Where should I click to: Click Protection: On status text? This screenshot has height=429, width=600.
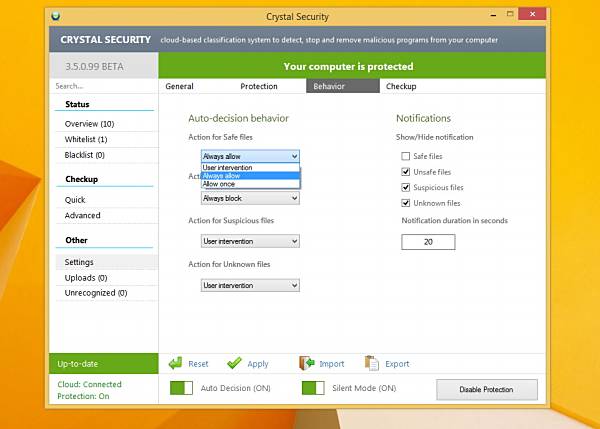[x=83, y=396]
